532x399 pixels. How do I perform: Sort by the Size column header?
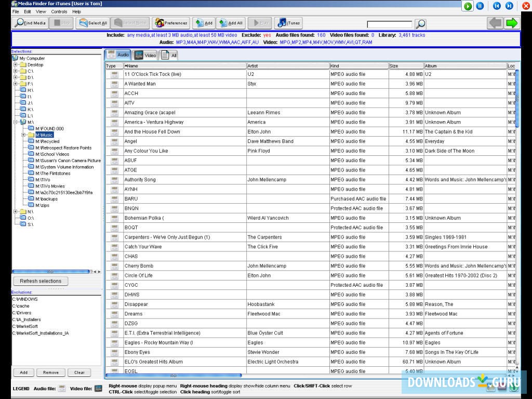click(x=406, y=66)
